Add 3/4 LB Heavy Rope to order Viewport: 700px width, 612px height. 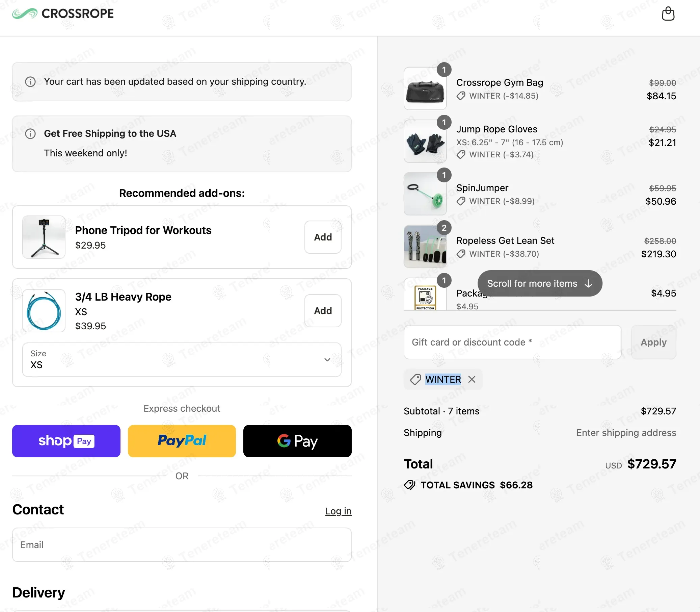[323, 311]
